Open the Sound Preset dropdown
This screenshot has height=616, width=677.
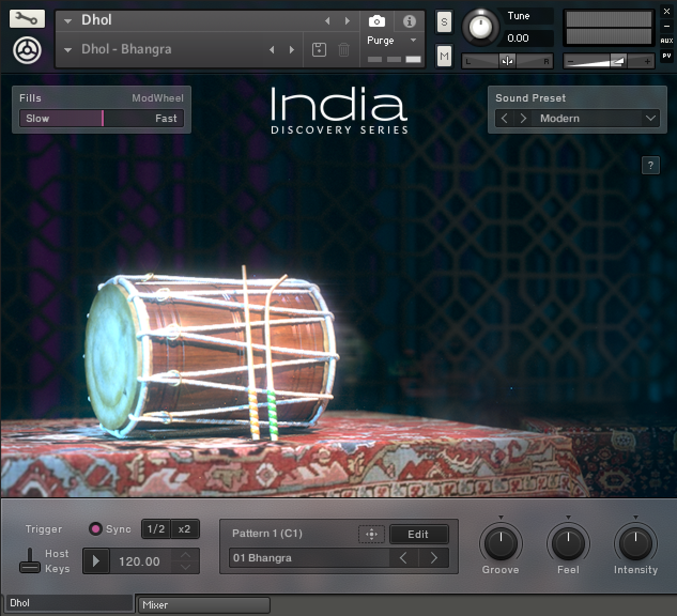[650, 118]
